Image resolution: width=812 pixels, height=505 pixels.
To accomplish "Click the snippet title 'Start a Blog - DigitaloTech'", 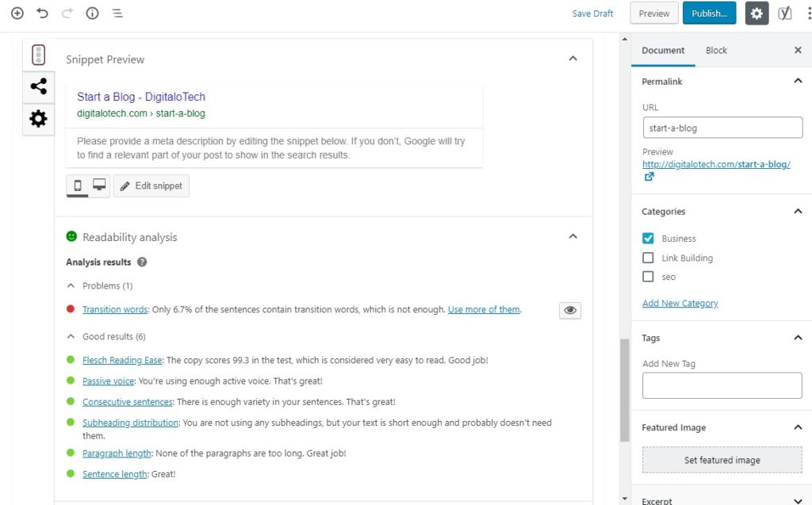I will coord(141,97).
